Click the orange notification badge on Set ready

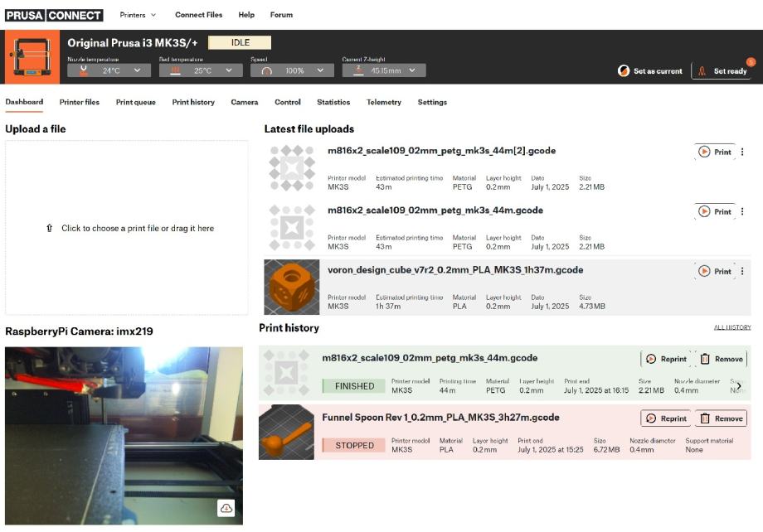click(751, 62)
